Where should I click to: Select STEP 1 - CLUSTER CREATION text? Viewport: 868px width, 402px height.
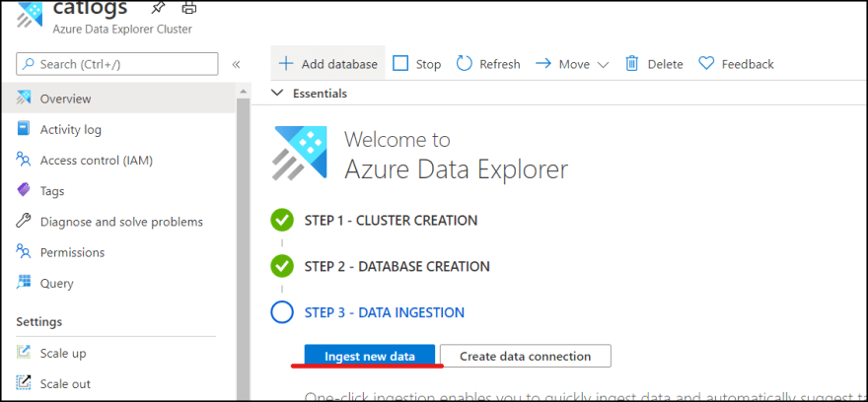391,221
